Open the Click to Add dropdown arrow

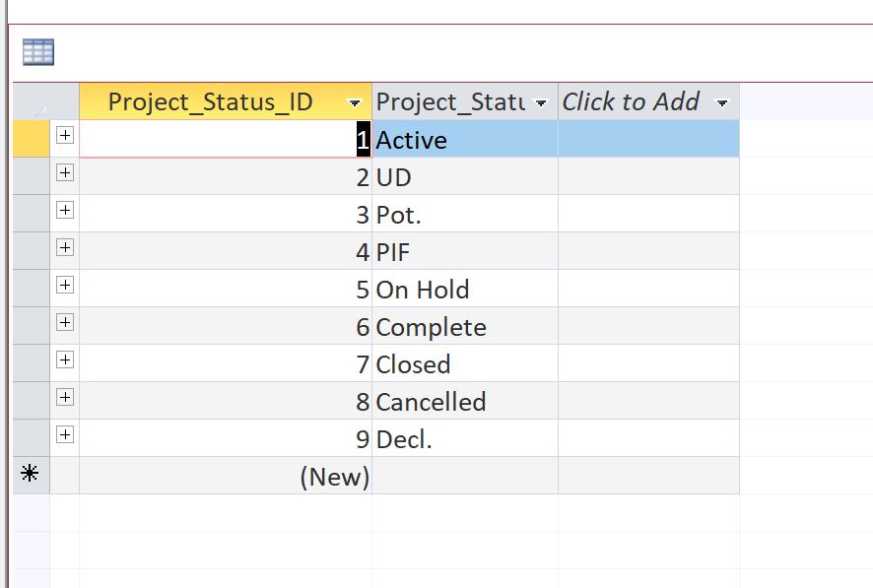coord(722,103)
